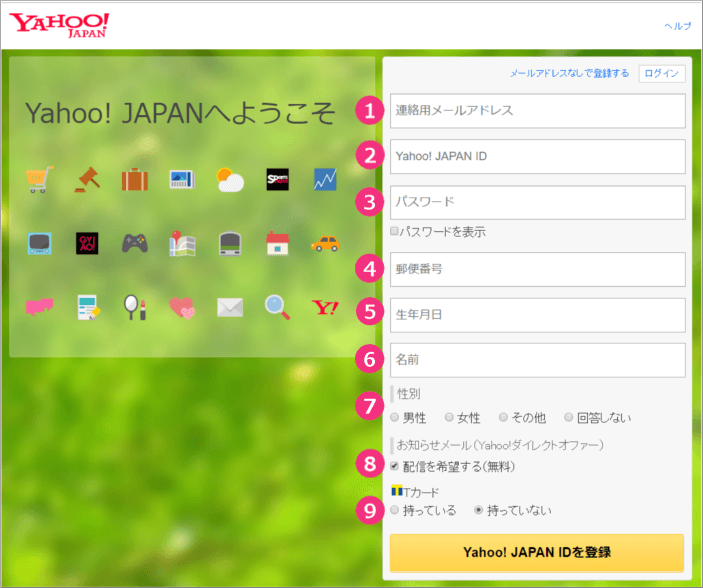Select the その他 gender option

click(x=503, y=417)
